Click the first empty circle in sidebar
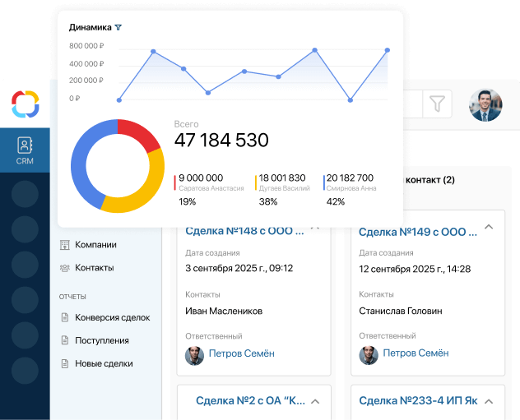The image size is (520, 420). (x=25, y=194)
